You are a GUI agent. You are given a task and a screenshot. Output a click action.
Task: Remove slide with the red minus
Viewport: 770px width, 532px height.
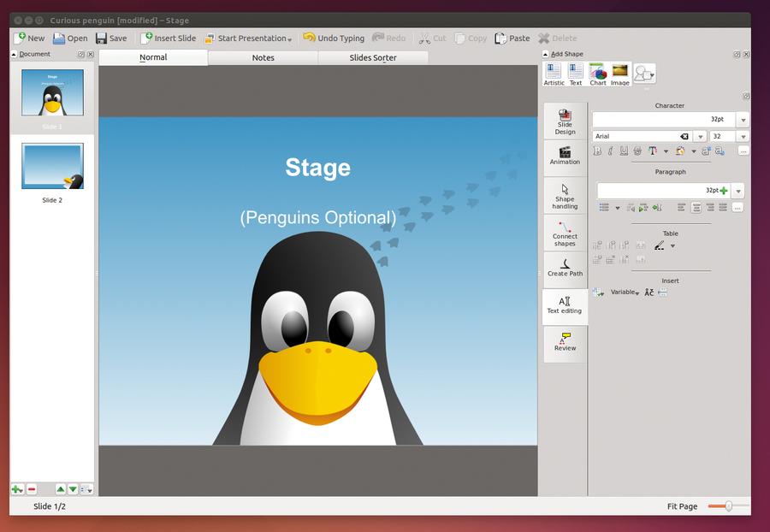coord(32,489)
